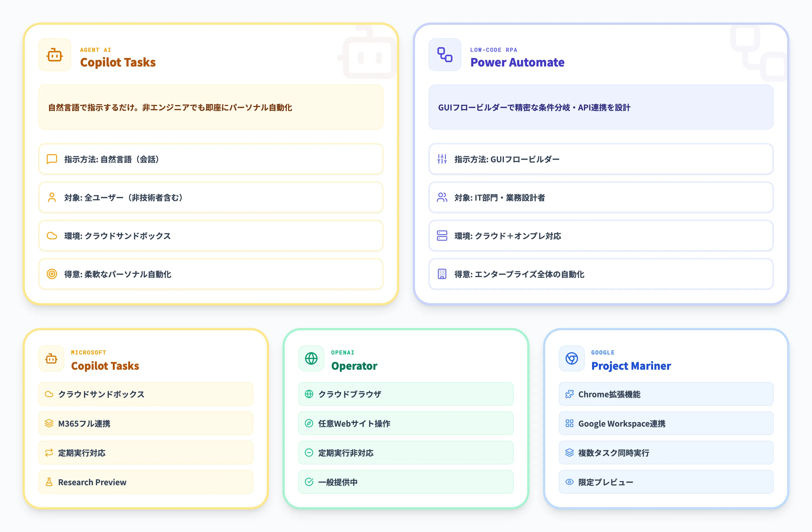The width and height of the screenshot is (812, 532).
Task: Click the Copilot Tasks robot icon
Action: click(x=55, y=55)
